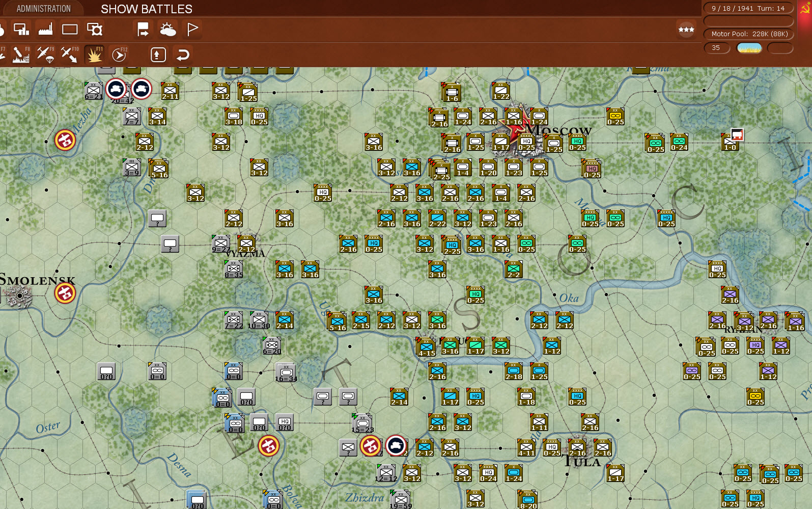Click the red rail depot icon above 1-0
Screen dimensions: 812x509
coord(737,135)
